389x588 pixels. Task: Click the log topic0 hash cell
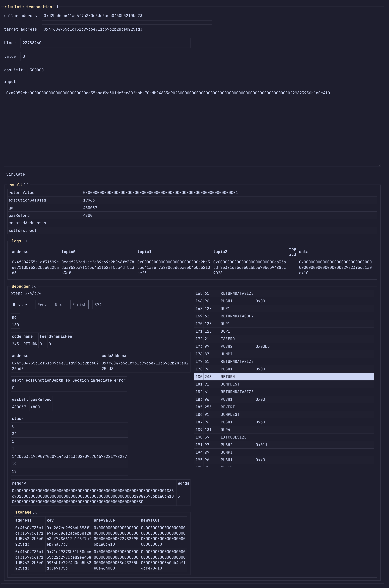pyautogui.click(x=98, y=267)
